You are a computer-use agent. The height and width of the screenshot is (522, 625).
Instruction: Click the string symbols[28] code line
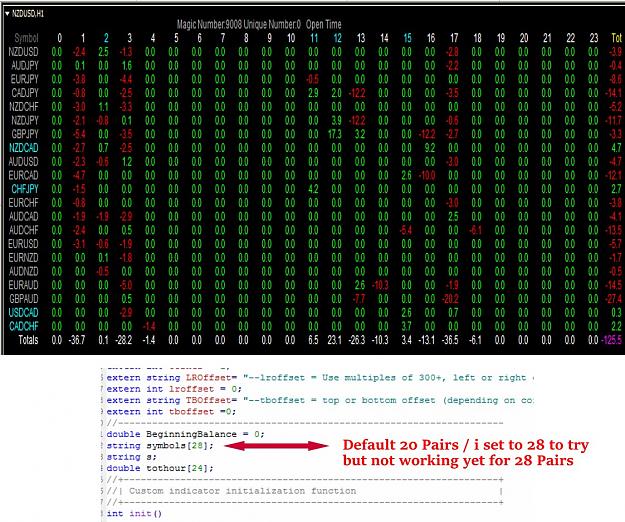click(160, 445)
